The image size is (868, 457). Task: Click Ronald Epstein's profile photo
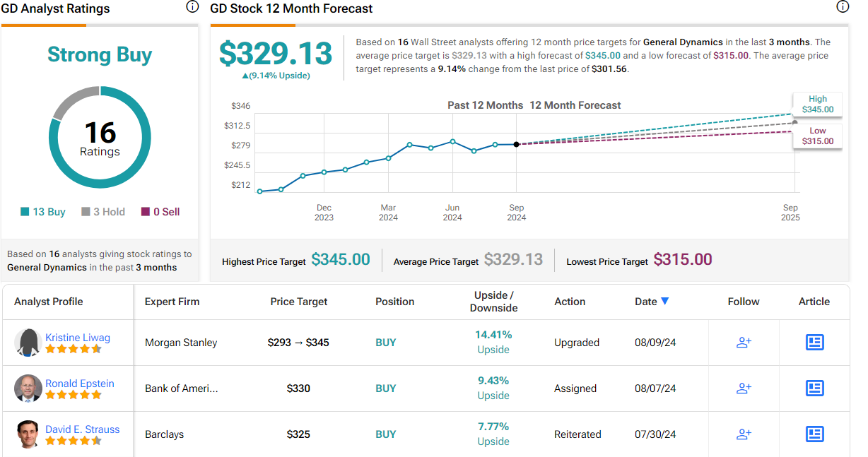click(x=28, y=388)
